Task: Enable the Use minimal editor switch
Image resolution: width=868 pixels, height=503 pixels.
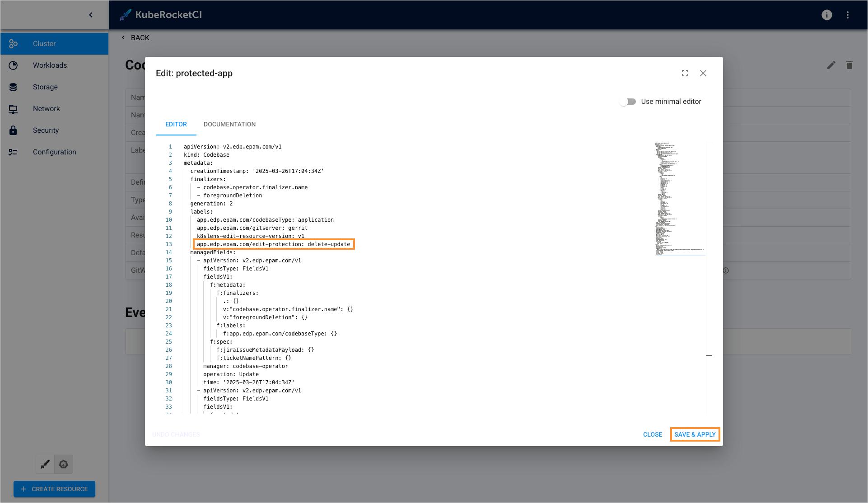Action: click(x=628, y=102)
